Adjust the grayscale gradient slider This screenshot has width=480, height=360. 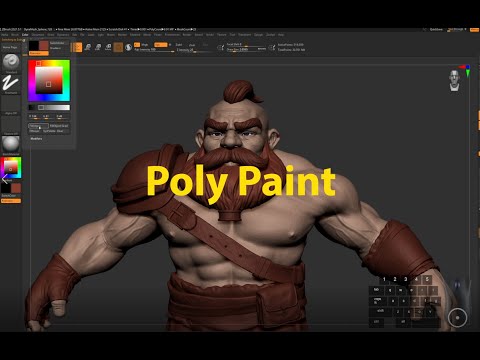[x=49, y=107]
